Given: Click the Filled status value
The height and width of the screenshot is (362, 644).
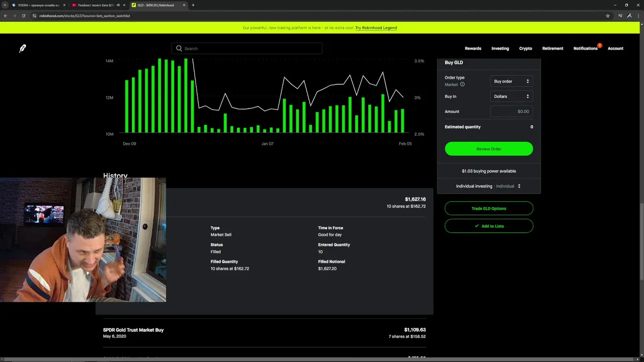Looking at the screenshot, I should [x=215, y=252].
